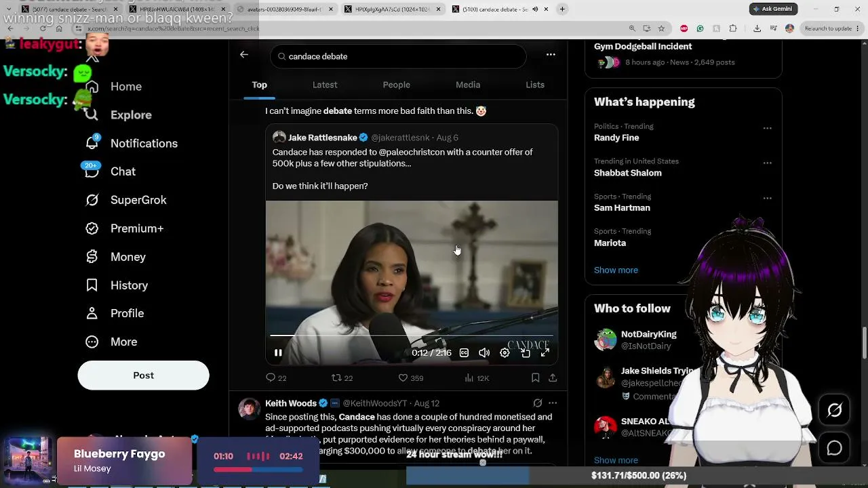Expand the video to fullscreen
The width and height of the screenshot is (868, 488).
(x=545, y=353)
